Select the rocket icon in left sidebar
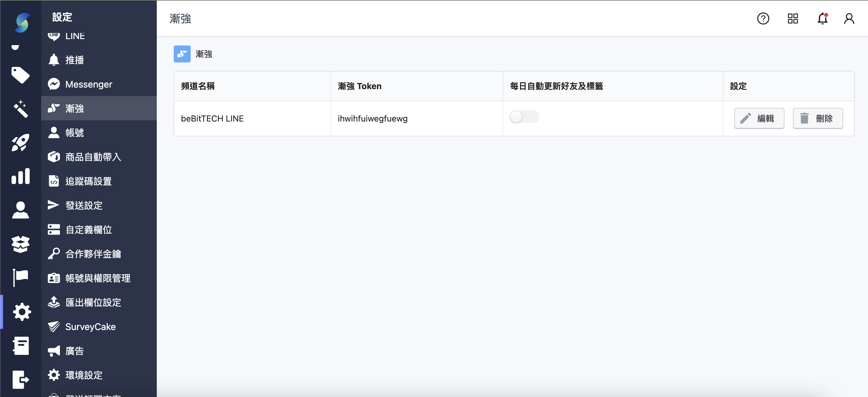This screenshot has width=868, height=397. click(21, 143)
